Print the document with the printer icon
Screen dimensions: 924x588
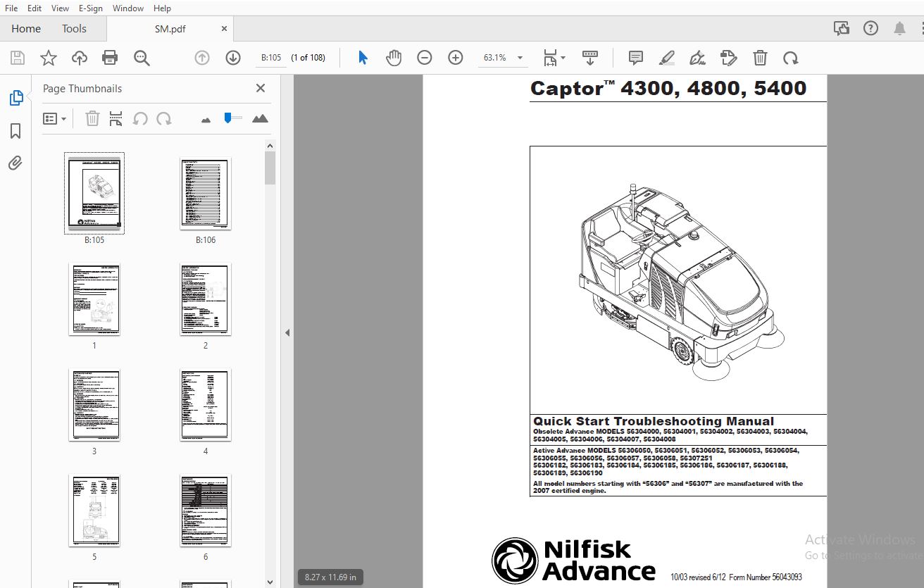click(x=110, y=58)
